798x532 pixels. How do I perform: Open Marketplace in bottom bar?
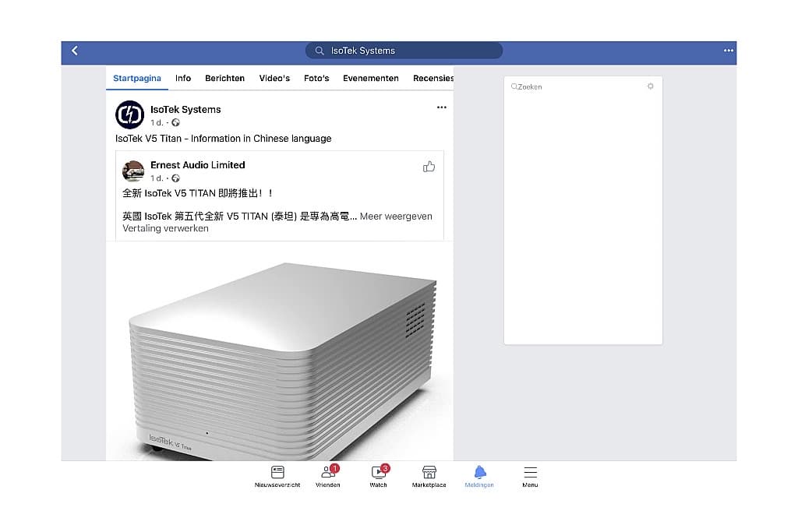[429, 477]
